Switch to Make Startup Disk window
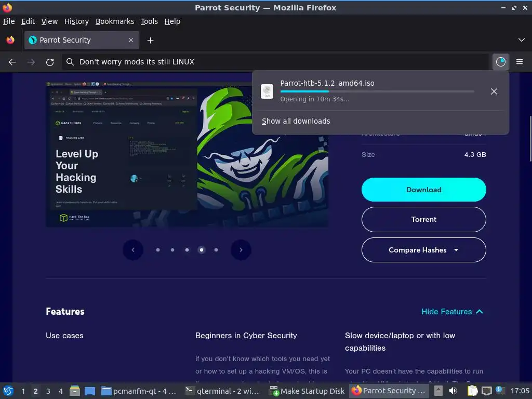This screenshot has height=399, width=532. [307, 391]
